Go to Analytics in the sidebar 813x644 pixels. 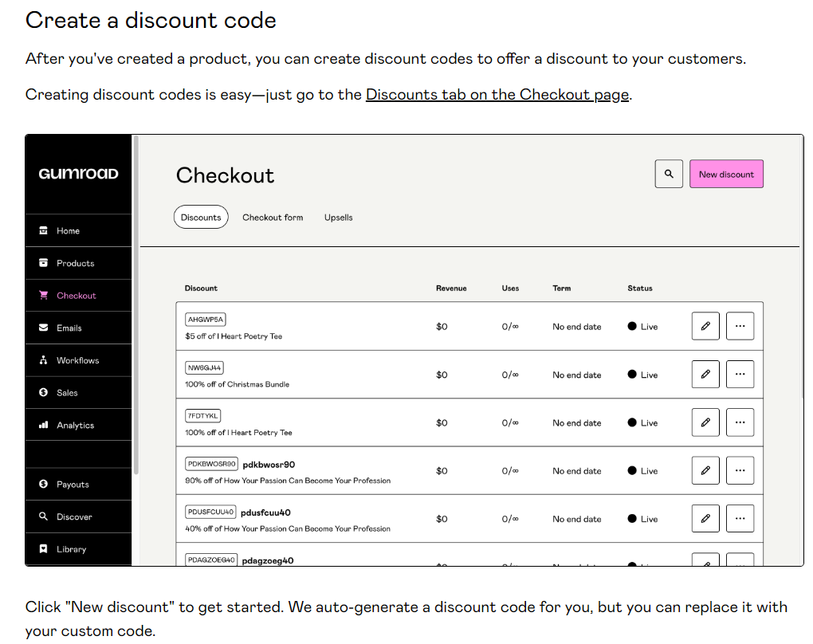coord(75,426)
